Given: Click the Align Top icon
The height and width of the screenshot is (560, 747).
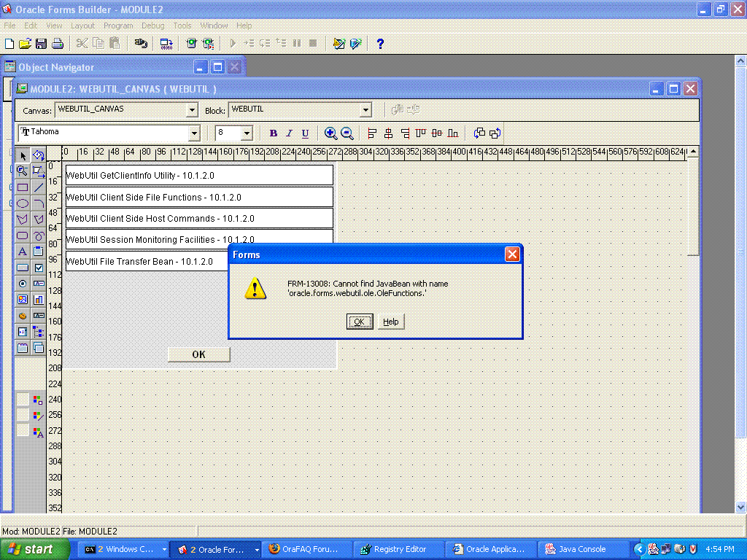Looking at the screenshot, I should coord(421,133).
